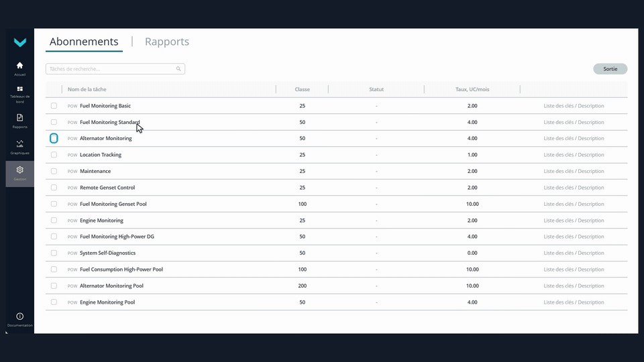Image resolution: width=644 pixels, height=362 pixels.
Task: Select the Alternator Monitoring Pool task name
Action: (111, 286)
